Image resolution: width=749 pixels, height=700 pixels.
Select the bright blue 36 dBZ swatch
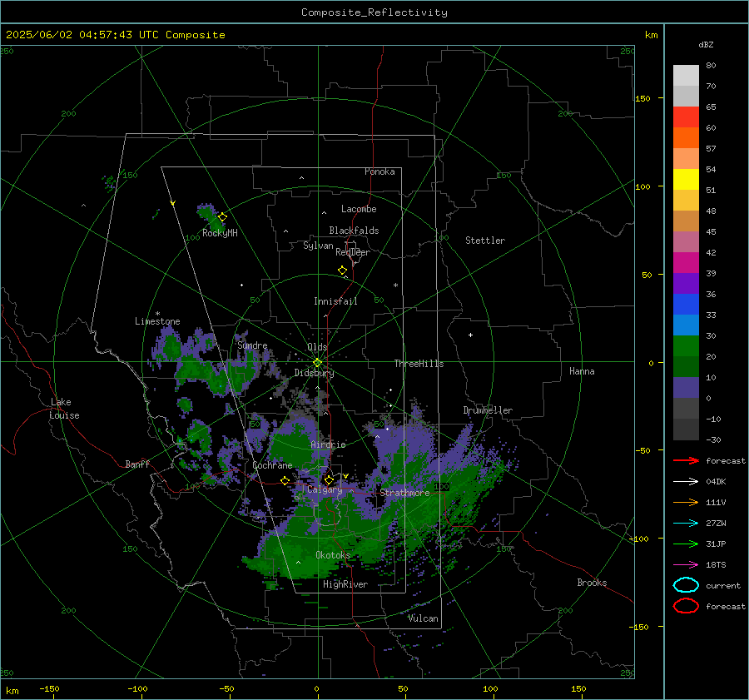tap(686, 304)
